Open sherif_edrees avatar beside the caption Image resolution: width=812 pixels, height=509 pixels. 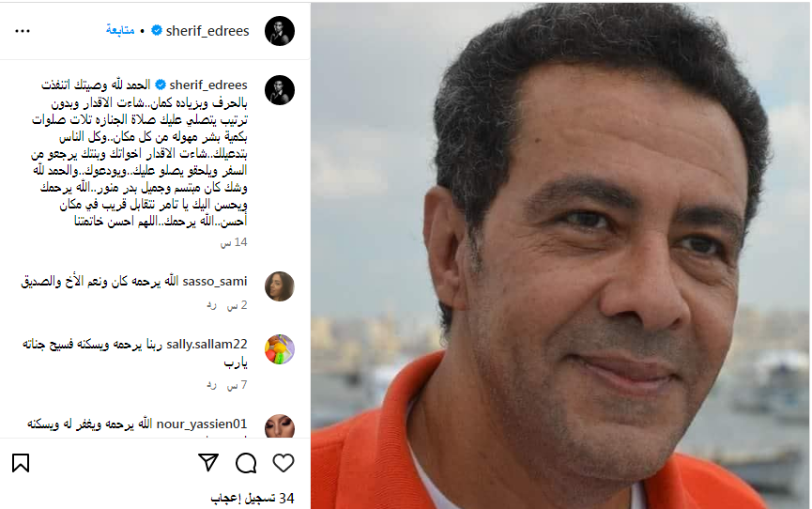pos(280,90)
